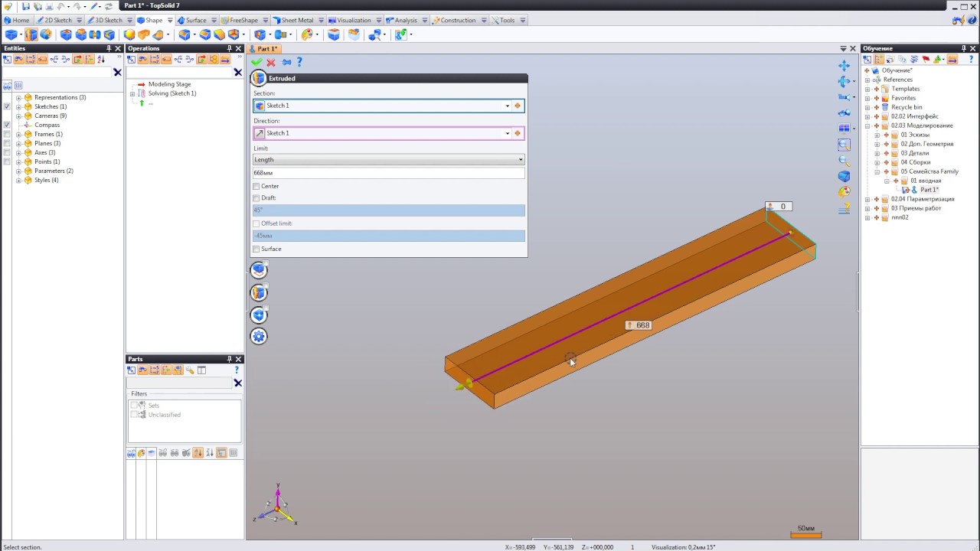Click the length value field showing 668мм
The width and height of the screenshot is (980, 551).
(389, 173)
